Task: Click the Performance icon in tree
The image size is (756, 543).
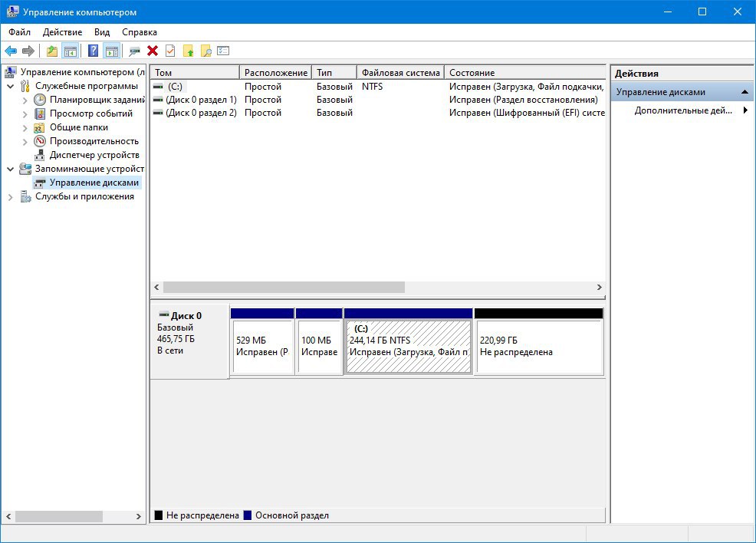Action: [40, 141]
